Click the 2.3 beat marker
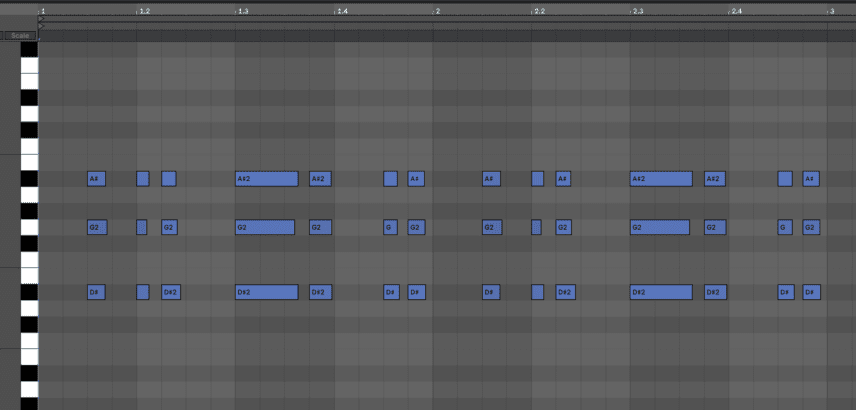Screen dimensions: 856x410 (x=637, y=11)
